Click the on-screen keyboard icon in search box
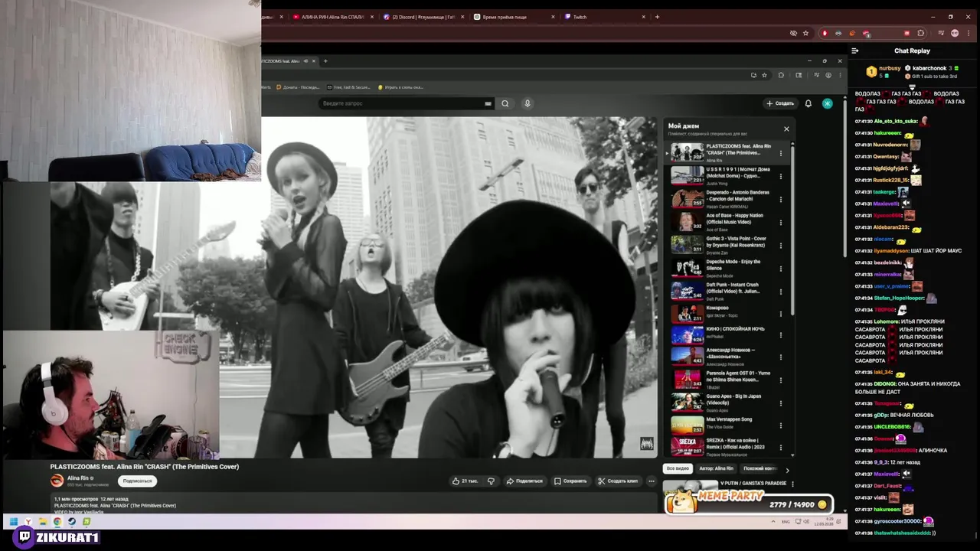 pos(488,103)
